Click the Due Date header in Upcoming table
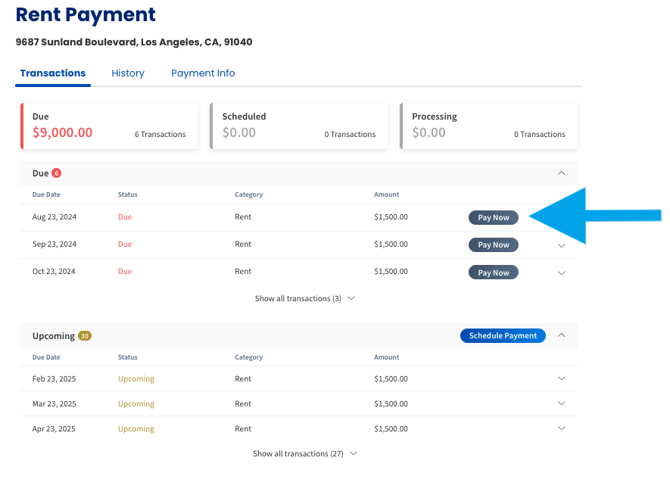The height and width of the screenshot is (492, 670). click(x=46, y=357)
